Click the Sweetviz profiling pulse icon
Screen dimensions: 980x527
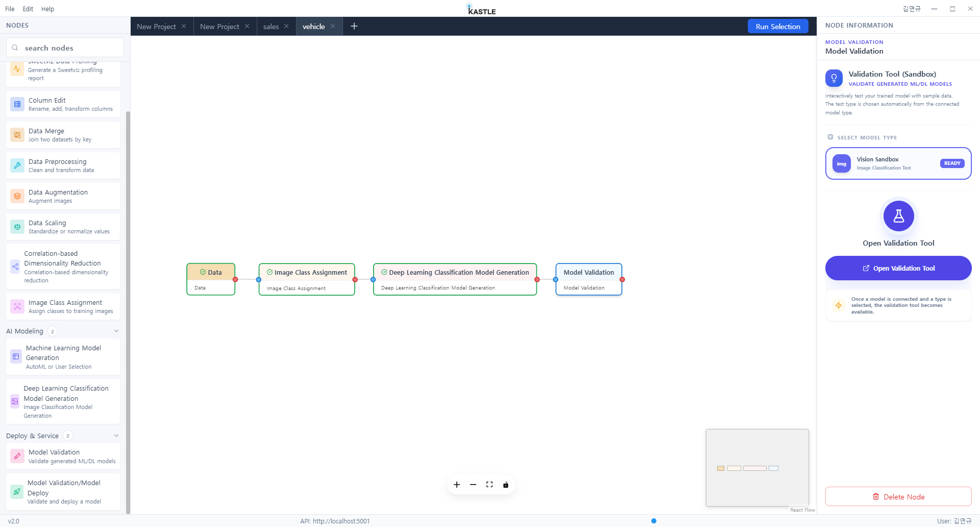[17, 69]
